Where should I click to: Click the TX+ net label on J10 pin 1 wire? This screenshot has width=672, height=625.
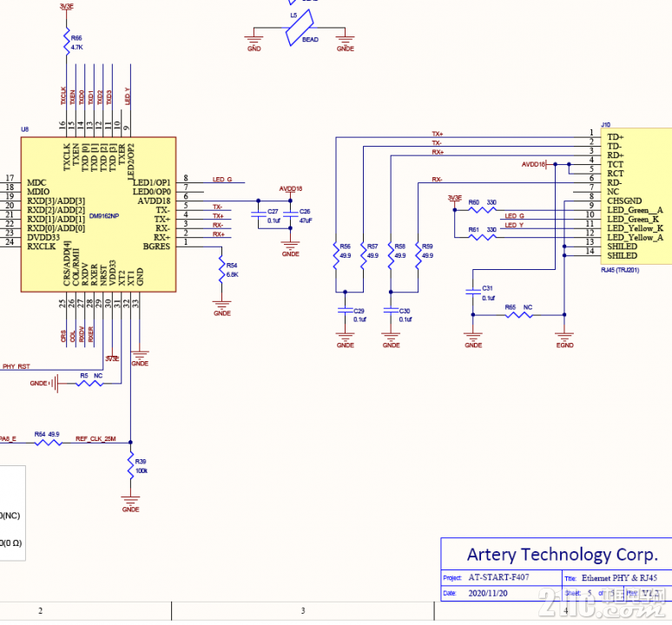pyautogui.click(x=437, y=134)
